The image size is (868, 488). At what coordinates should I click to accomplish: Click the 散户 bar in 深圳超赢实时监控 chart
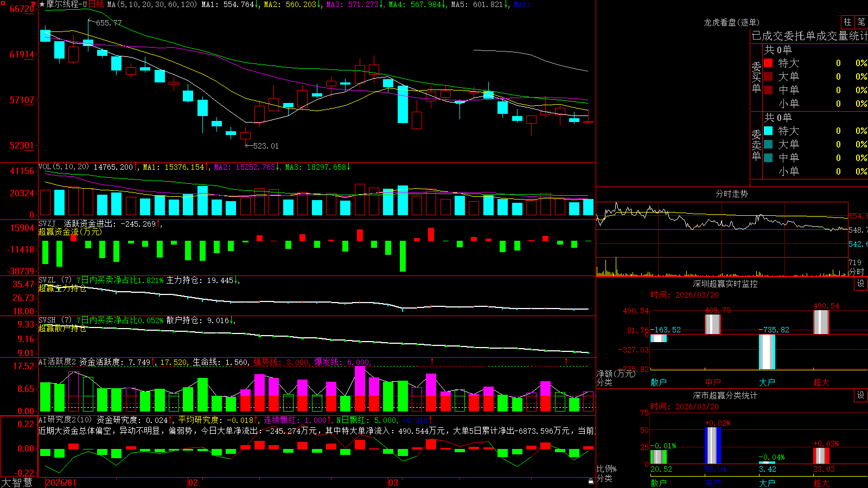pyautogui.click(x=659, y=338)
